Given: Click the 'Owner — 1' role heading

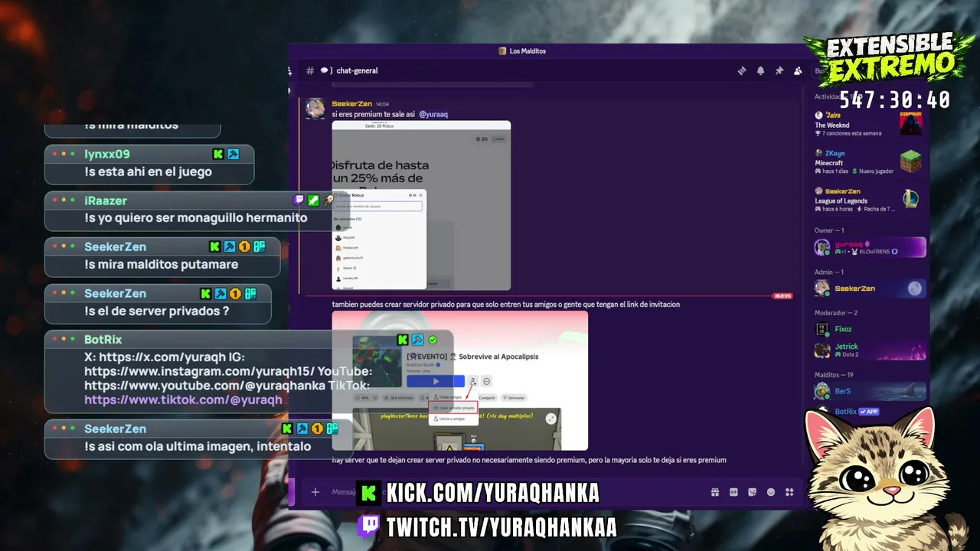Looking at the screenshot, I should click(x=829, y=230).
